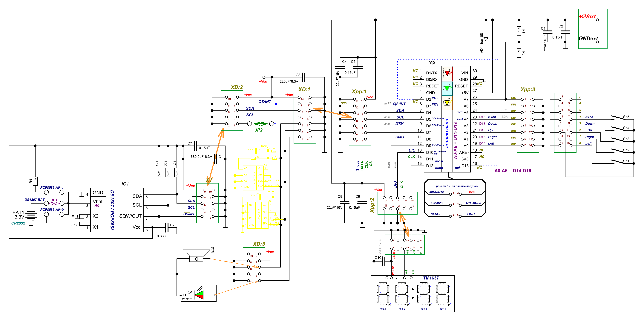Click the Xpp:3 connector label
The width and height of the screenshot is (644, 321).
pyautogui.click(x=528, y=89)
